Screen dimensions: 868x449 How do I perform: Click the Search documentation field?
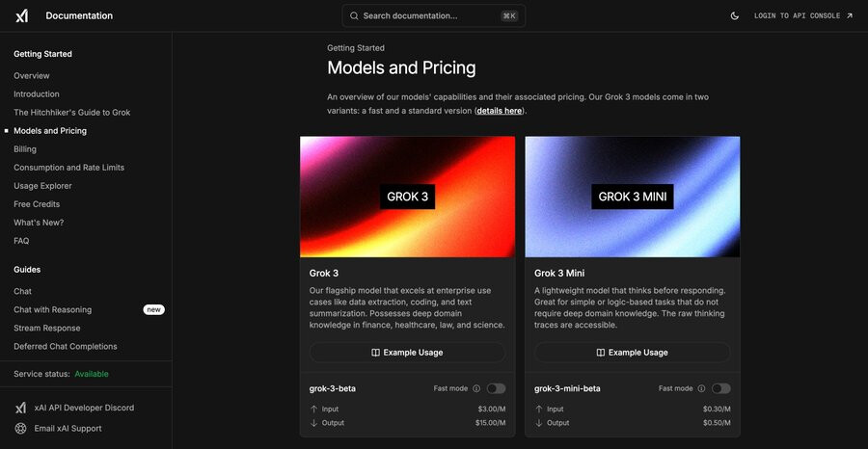coord(433,16)
